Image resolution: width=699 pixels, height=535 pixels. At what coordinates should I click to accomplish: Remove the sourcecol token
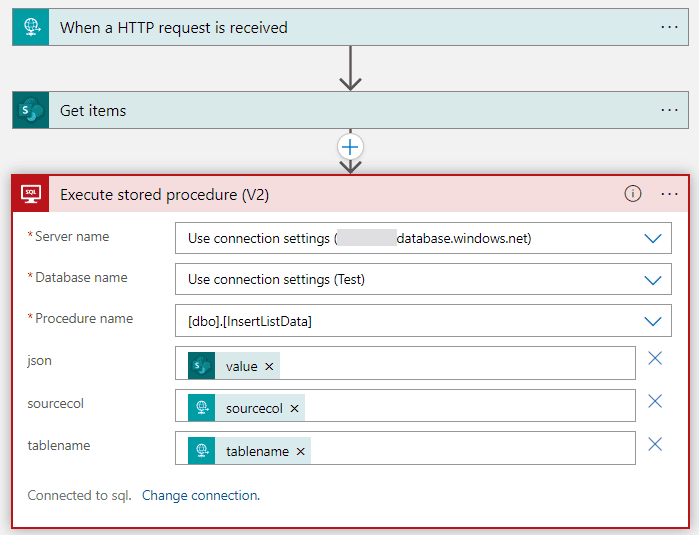click(294, 408)
